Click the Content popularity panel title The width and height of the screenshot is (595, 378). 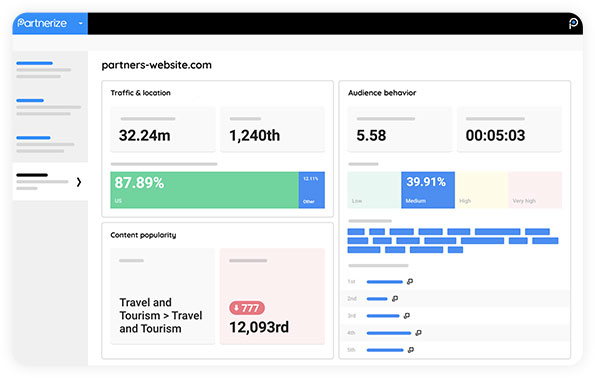143,235
